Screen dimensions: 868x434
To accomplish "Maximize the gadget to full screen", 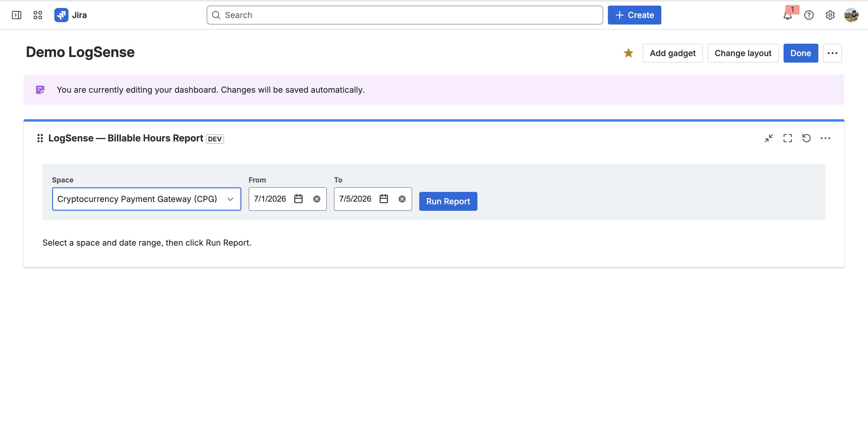I will (787, 138).
